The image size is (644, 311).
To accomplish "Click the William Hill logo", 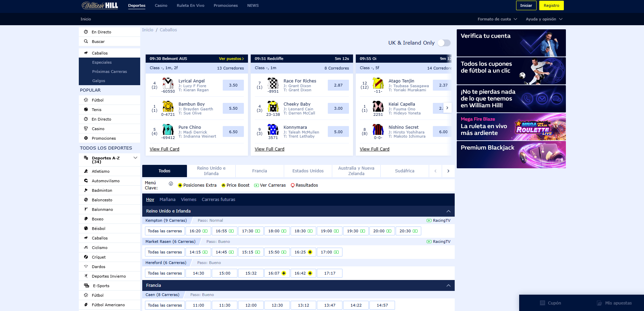I will (100, 5).
